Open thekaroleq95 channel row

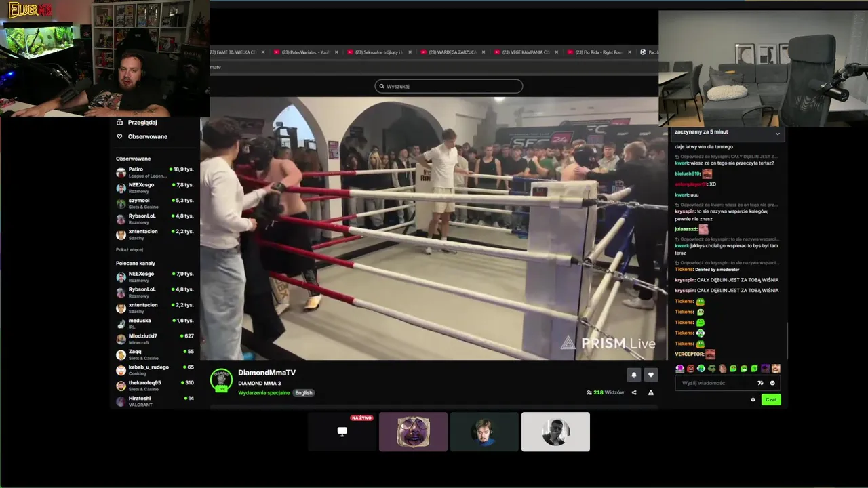point(155,386)
